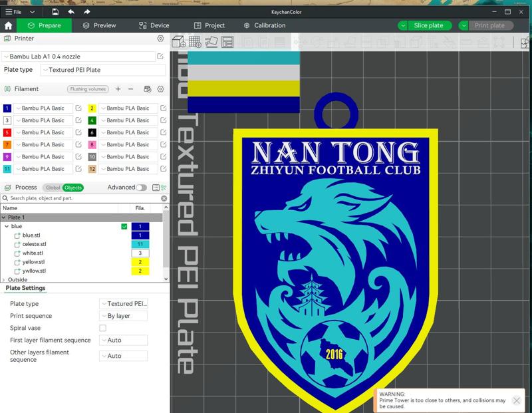Image resolution: width=532 pixels, height=413 pixels.
Task: Switch to the Project tab
Action: [209, 25]
